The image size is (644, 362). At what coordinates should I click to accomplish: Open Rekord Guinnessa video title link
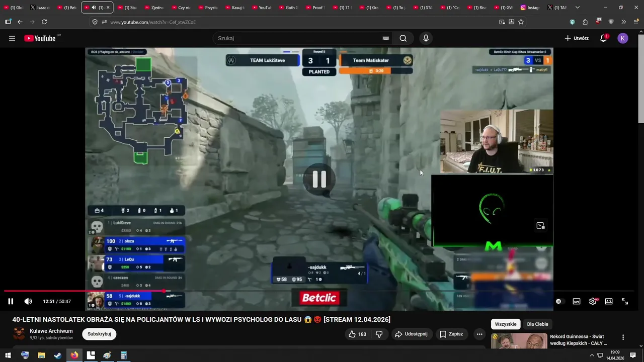[579, 340]
